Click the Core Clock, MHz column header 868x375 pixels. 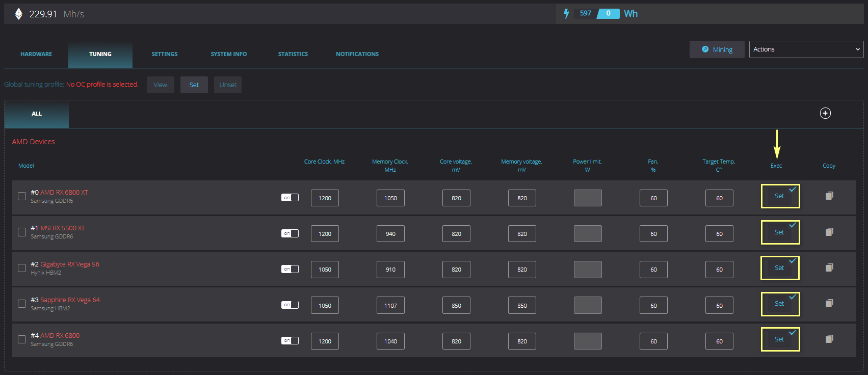(x=324, y=162)
